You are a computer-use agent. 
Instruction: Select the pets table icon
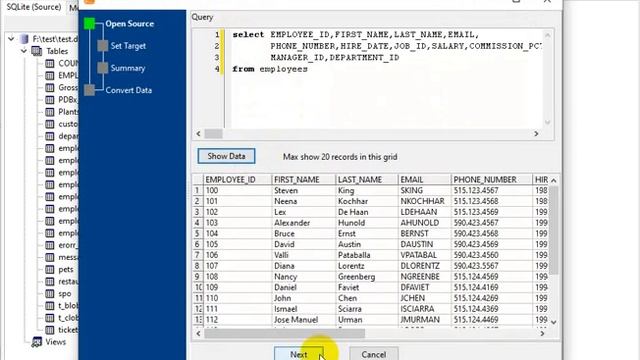pyautogui.click(x=49, y=269)
